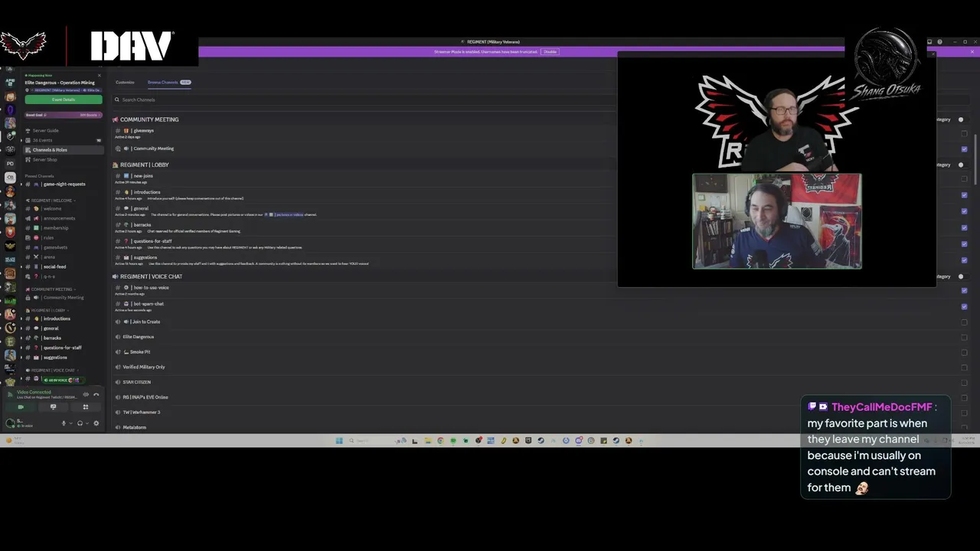Image resolution: width=980 pixels, height=551 pixels.
Task: Uncheck the introductions channel checkbox
Action: [964, 195]
